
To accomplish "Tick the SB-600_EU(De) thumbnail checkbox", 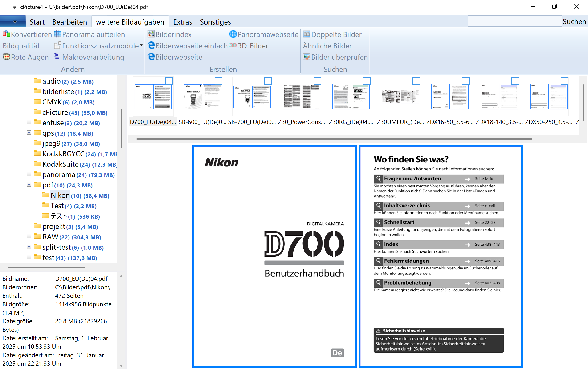I will (218, 81).
